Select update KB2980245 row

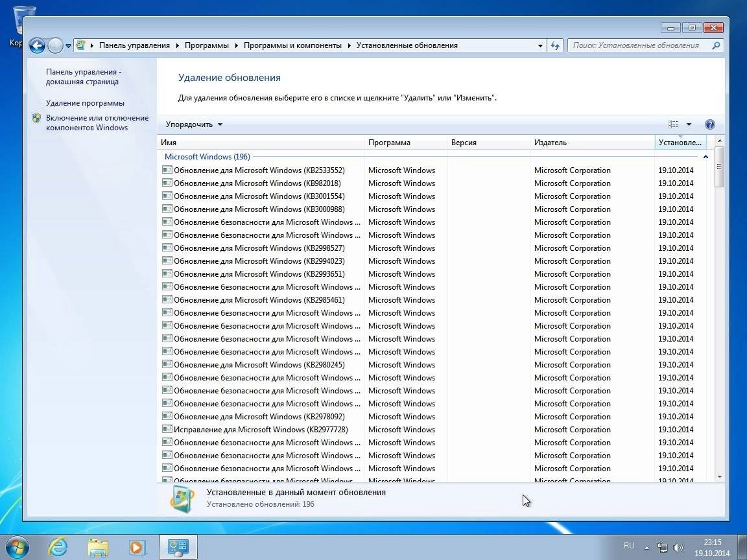click(434, 364)
